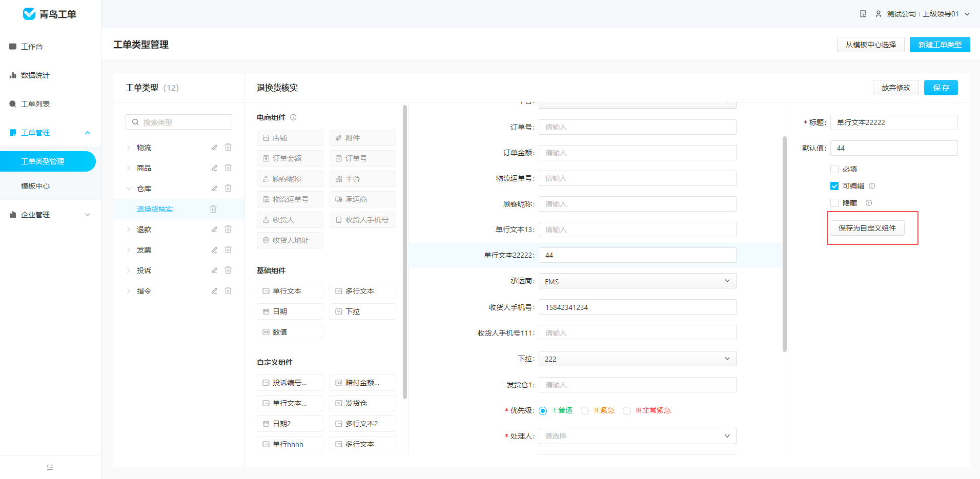Screen dimensions: 980x479
Task: Open the 下拉 dropdown showing 222
Action: [638, 359]
